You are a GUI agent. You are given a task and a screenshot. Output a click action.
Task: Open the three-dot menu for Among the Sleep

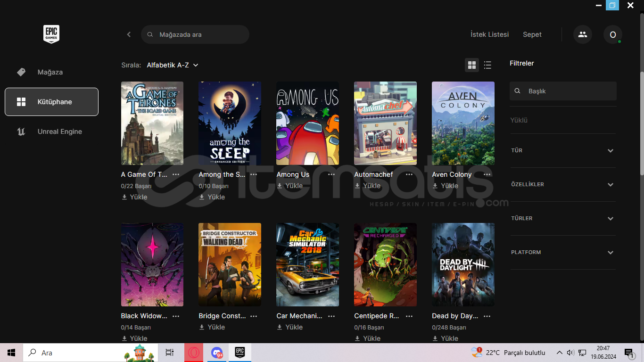point(254,174)
